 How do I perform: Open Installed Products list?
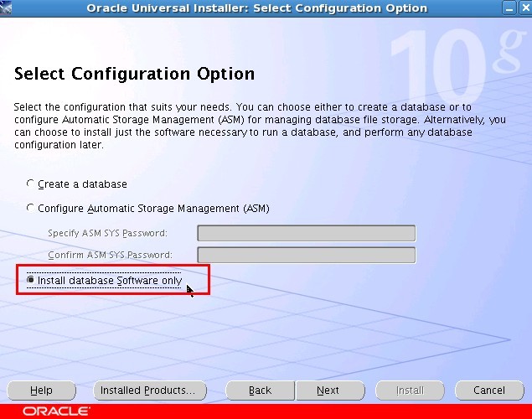pyautogui.click(x=150, y=391)
